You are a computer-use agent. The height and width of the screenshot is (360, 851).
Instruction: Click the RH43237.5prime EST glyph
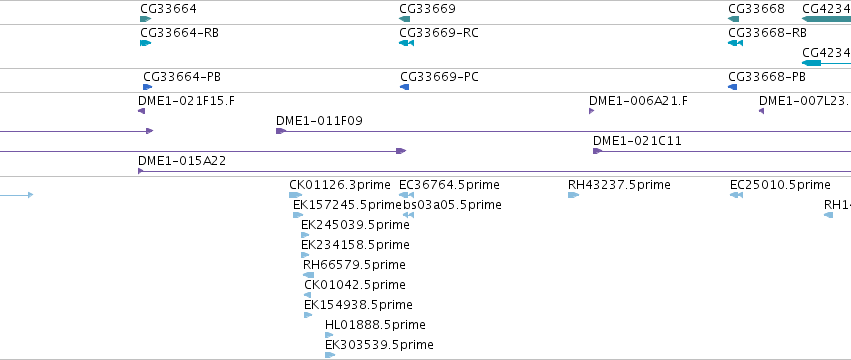[574, 195]
